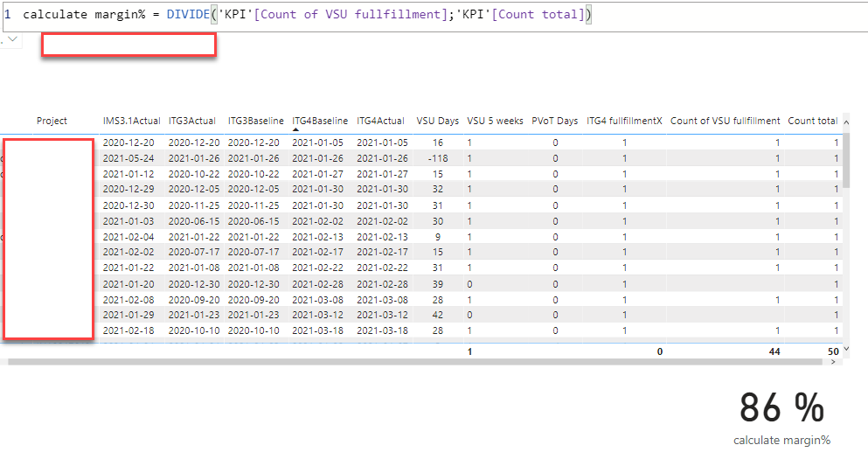Click ITG3Actual cell 2020-10-22

pos(194,174)
